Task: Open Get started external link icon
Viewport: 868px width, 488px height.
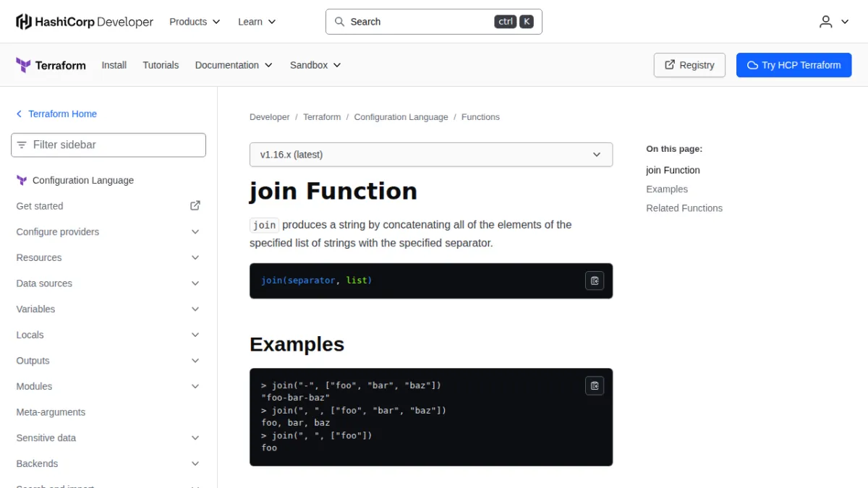Action: 195,206
